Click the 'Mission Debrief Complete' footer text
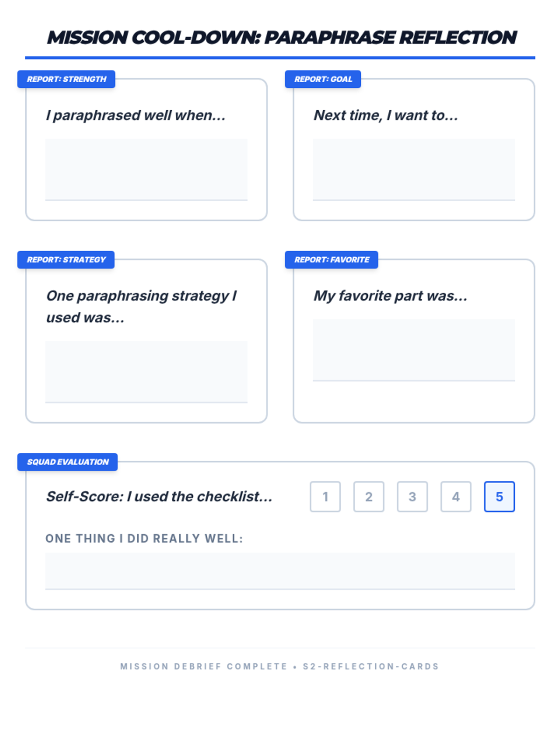The width and height of the screenshot is (560, 747). [x=203, y=666]
